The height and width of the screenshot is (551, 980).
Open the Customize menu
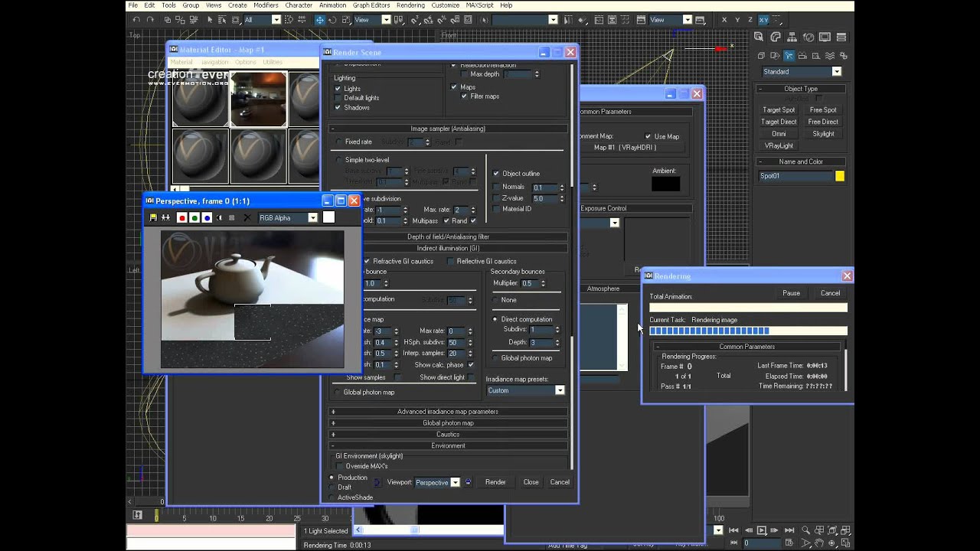click(445, 5)
